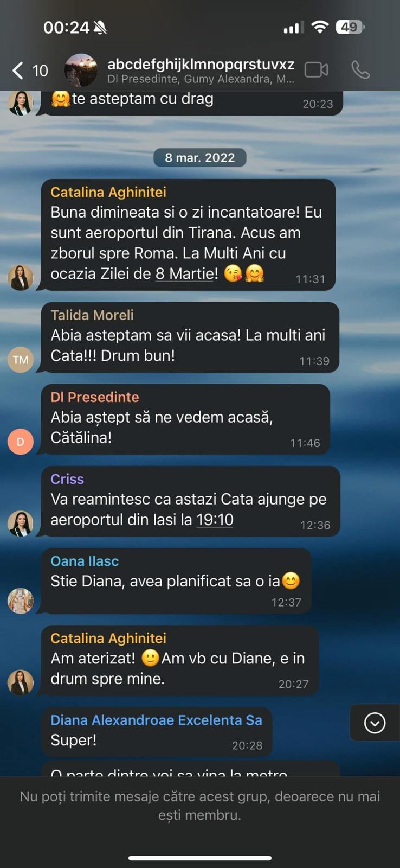Open the group profile picture
This screenshot has height=868, width=400.
pos(81,70)
